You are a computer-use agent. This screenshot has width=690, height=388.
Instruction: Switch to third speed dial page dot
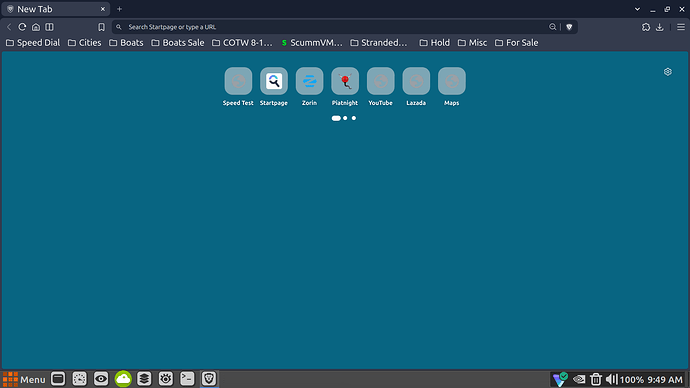354,118
